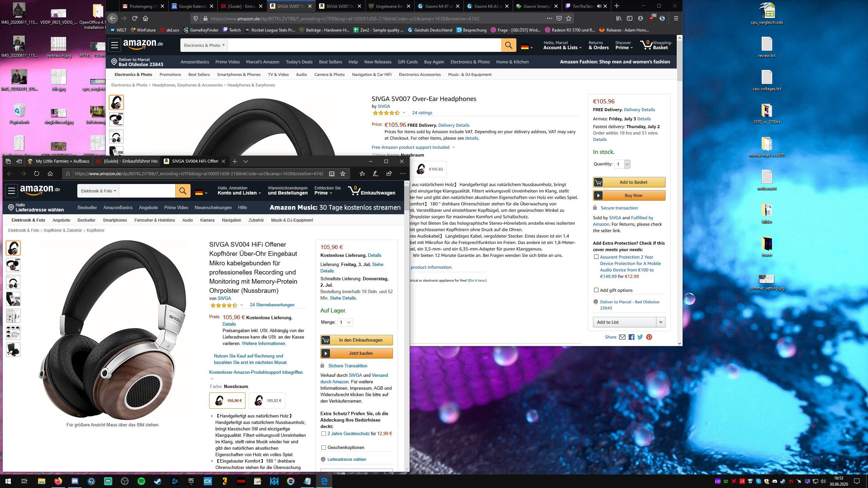Screen dimensions: 868x488
Task: Open Windows Start menu
Action: (x=8, y=481)
